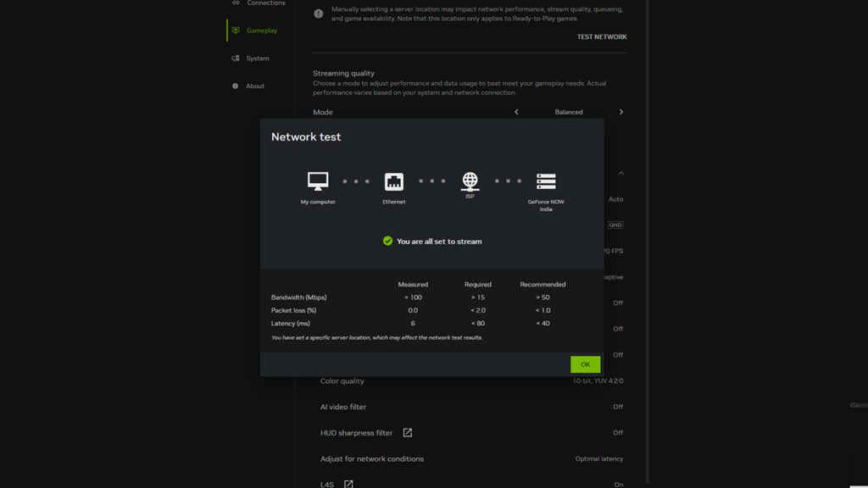This screenshot has height=488, width=868.
Task: Toggle the L4S setting
Action: [x=619, y=485]
